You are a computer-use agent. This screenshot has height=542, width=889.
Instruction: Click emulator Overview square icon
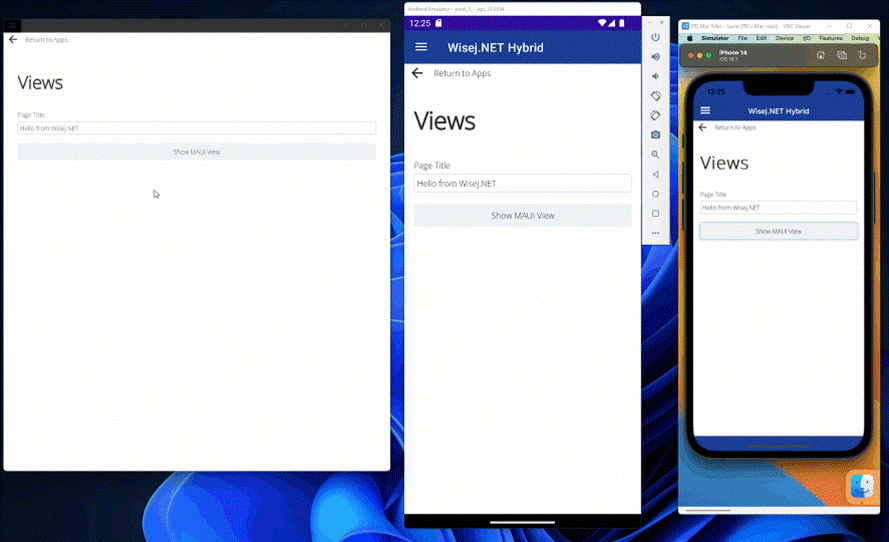coord(655,214)
